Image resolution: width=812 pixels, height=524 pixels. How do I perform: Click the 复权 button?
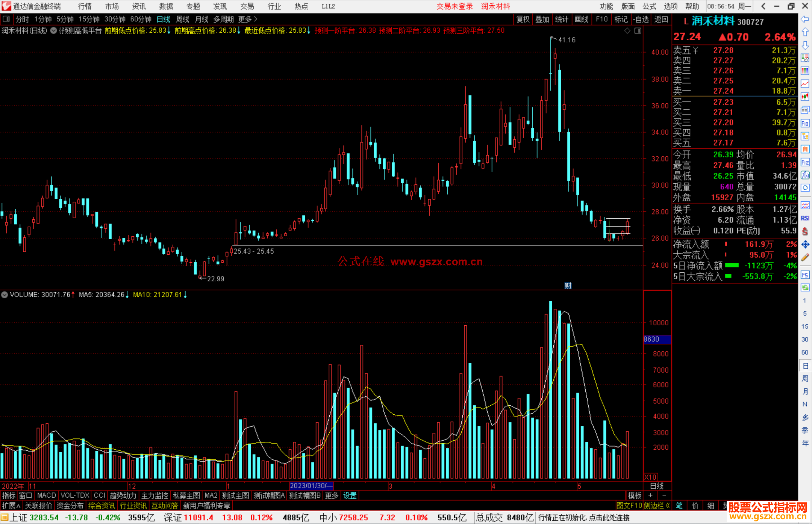click(523, 19)
